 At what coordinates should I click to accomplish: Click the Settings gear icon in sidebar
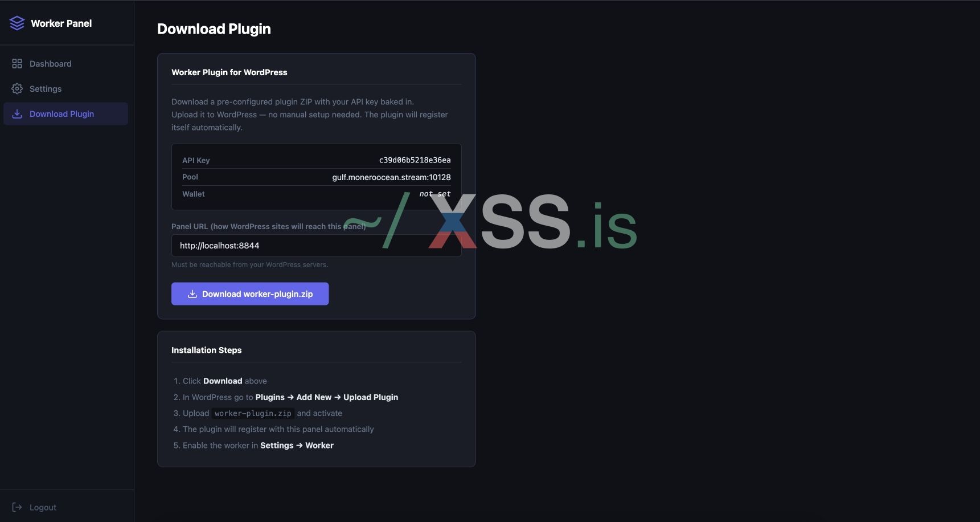pyautogui.click(x=17, y=89)
